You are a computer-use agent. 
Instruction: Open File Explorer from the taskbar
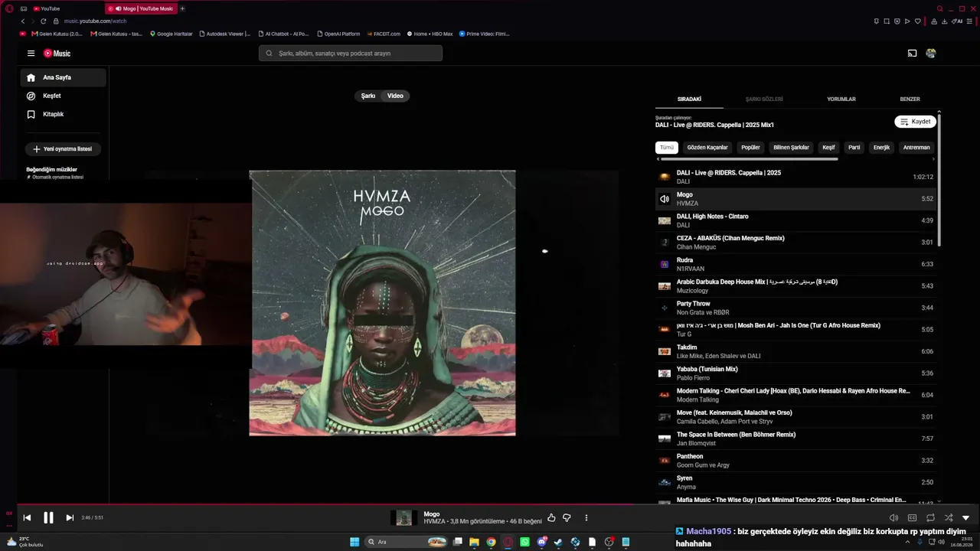[x=474, y=542]
